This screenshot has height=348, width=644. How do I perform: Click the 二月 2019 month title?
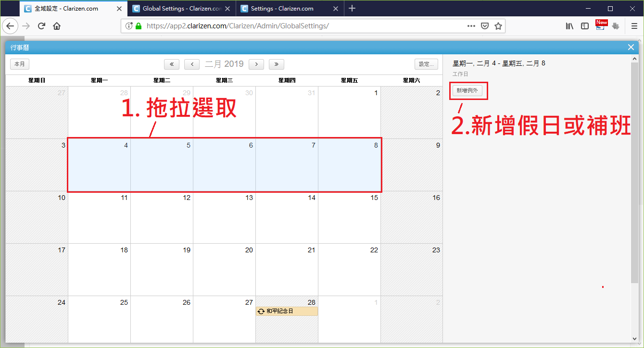click(x=224, y=64)
